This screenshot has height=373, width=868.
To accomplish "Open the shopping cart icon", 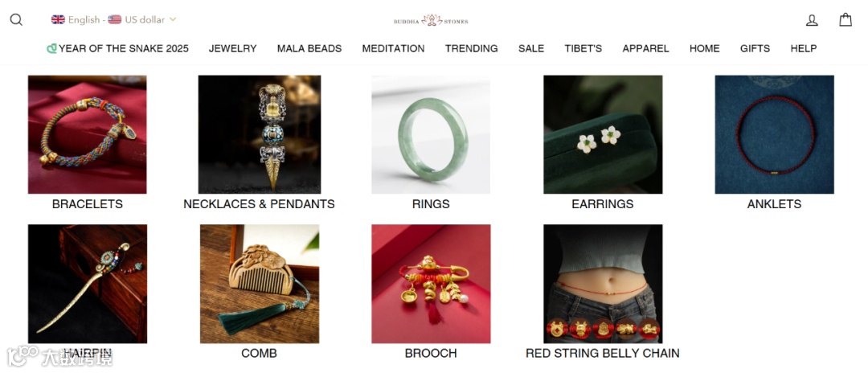I will click(x=845, y=20).
